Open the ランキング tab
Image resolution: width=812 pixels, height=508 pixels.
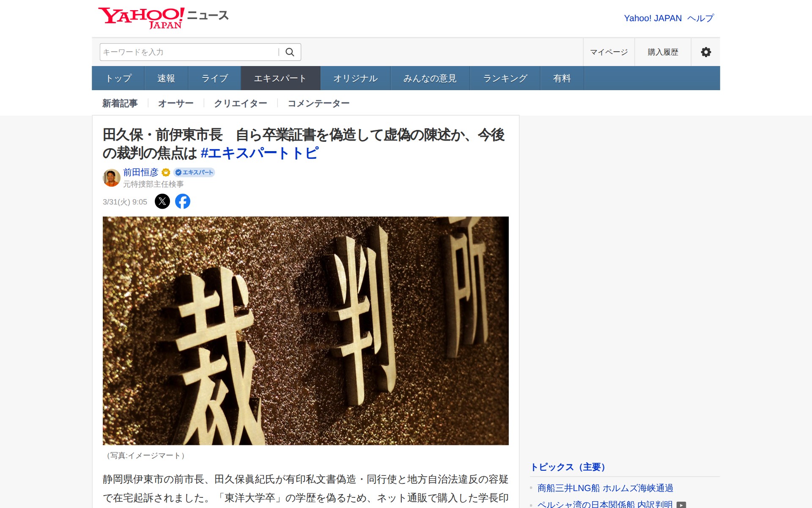coord(505,78)
